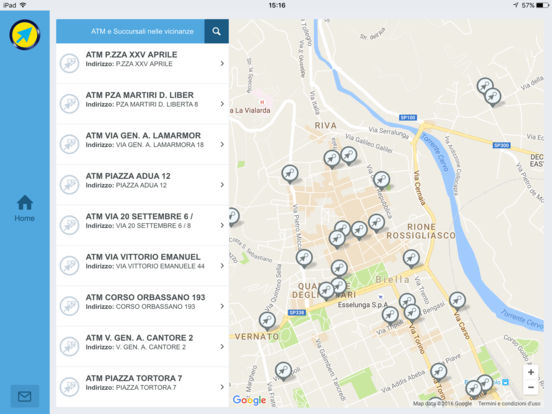Open ATM VIA GEN. A. LAMARMOR entry

(143, 144)
